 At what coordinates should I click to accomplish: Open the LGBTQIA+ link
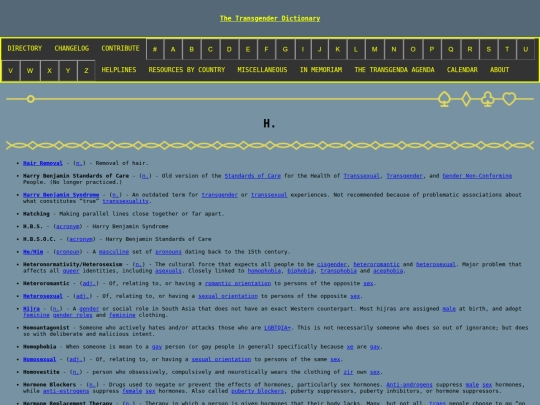277,328
